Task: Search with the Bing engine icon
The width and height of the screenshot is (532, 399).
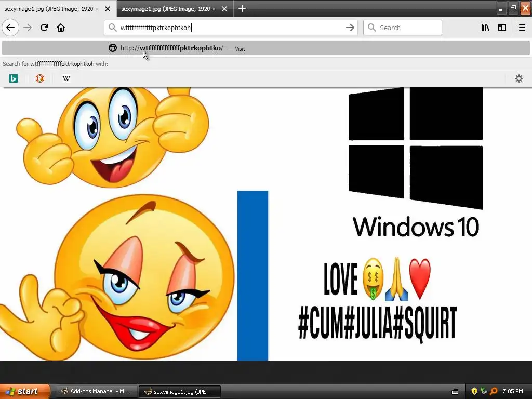Action: tap(13, 78)
